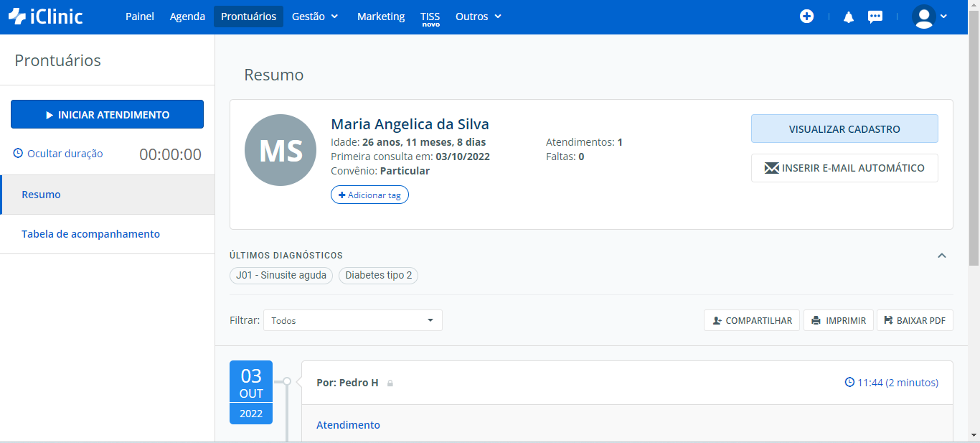Click the Adicionar tag button
The width and height of the screenshot is (980, 443).
[369, 195]
